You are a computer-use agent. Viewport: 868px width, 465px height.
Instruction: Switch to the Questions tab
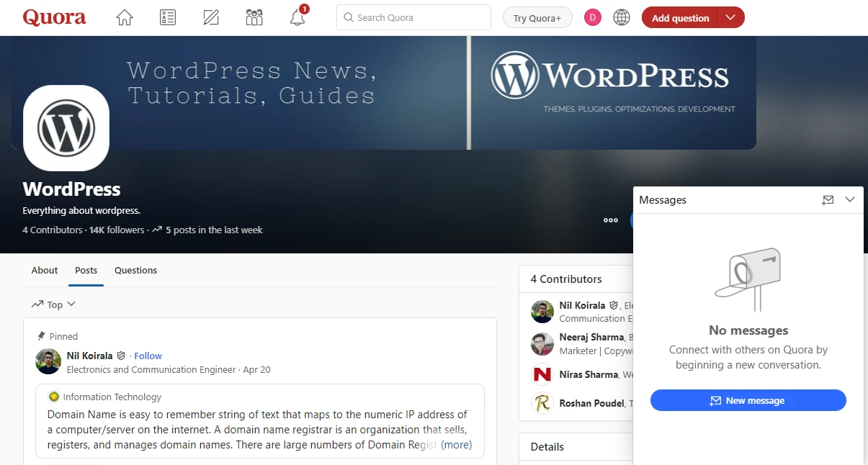(135, 271)
